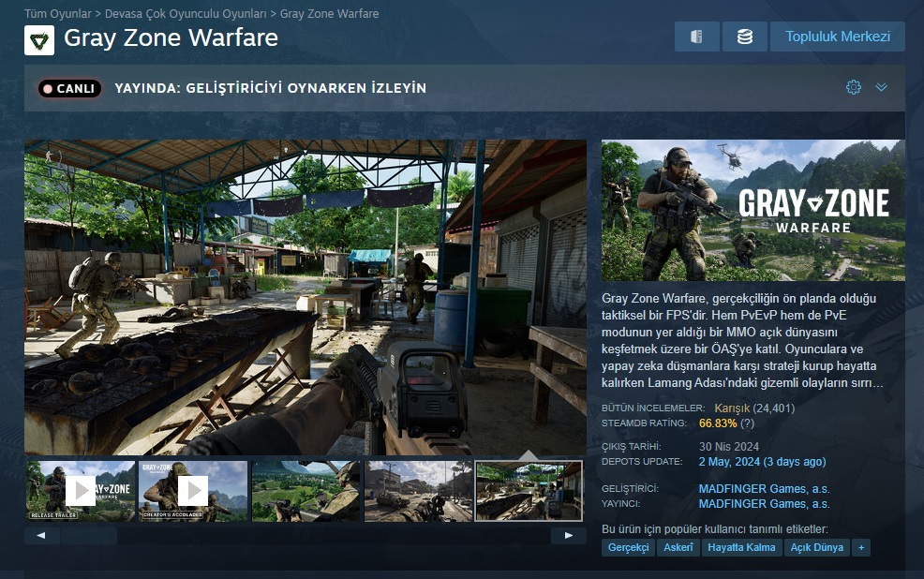This screenshot has height=579, width=924.
Task: Open Devasa Çok Oyunculu Oyunları breadcrumb
Action: (x=186, y=13)
